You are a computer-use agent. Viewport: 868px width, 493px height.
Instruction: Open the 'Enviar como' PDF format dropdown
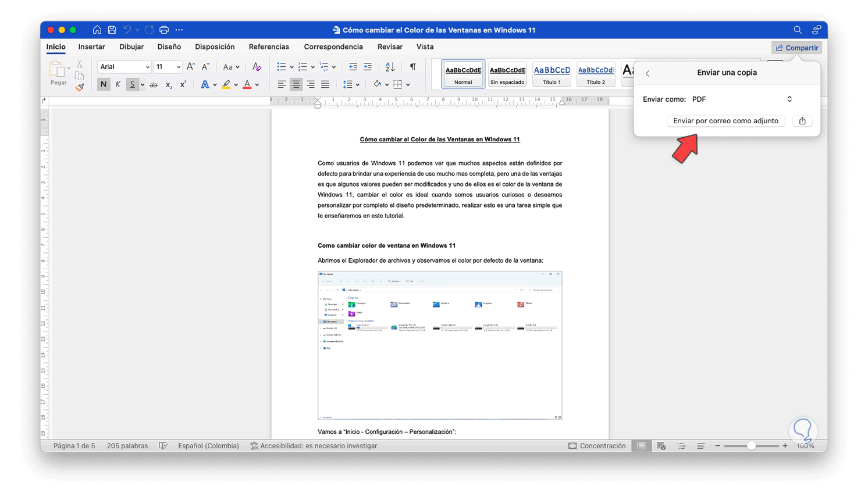[x=742, y=99]
